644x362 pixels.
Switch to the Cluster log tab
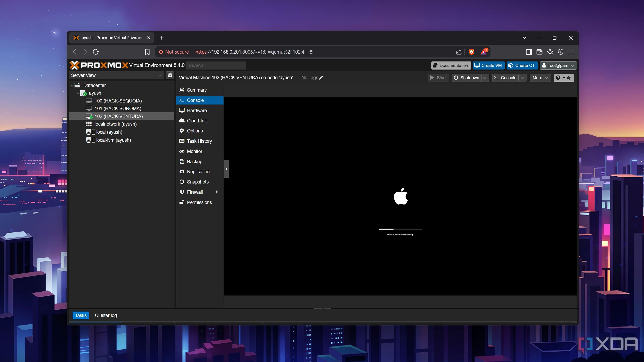click(x=106, y=315)
